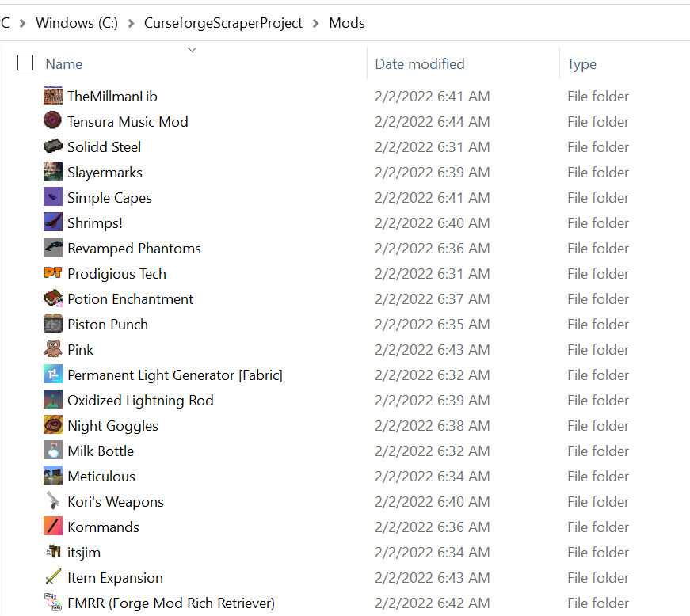Sort by the Date modified header
The height and width of the screenshot is (616, 690).
point(419,64)
